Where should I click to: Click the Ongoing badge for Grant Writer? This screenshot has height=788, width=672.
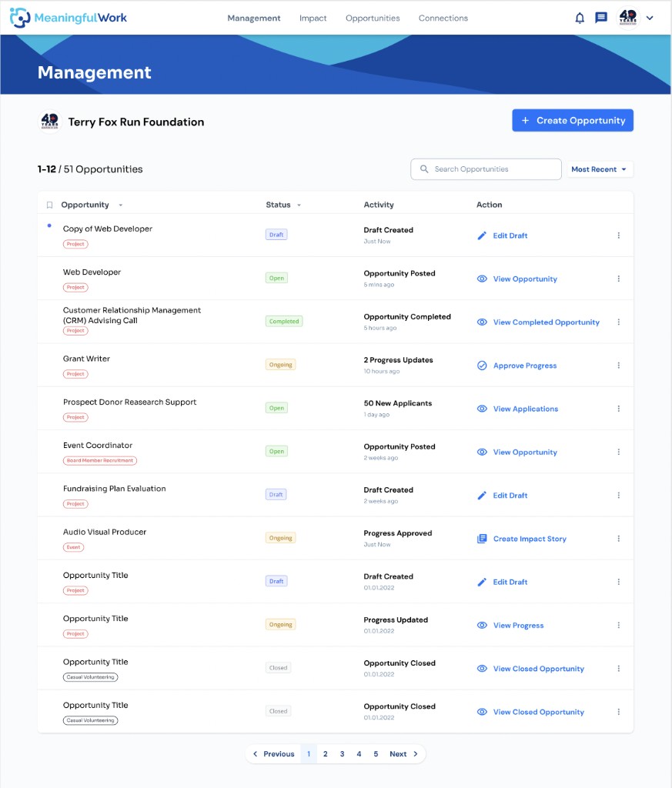pos(280,364)
